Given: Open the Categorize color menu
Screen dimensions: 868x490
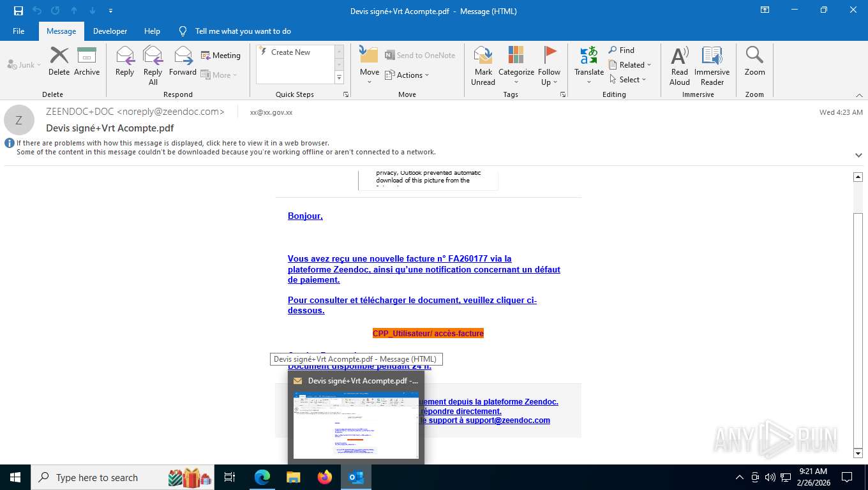Looking at the screenshot, I should coord(516,66).
